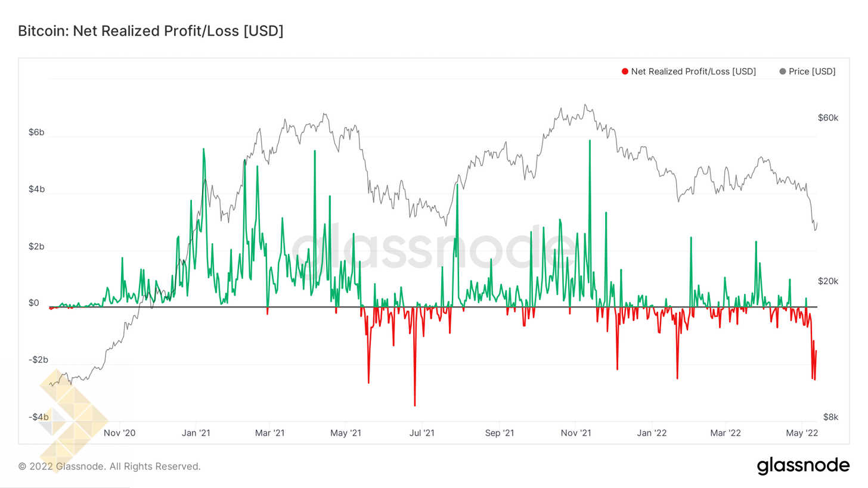Click the $6b left axis label

point(36,132)
